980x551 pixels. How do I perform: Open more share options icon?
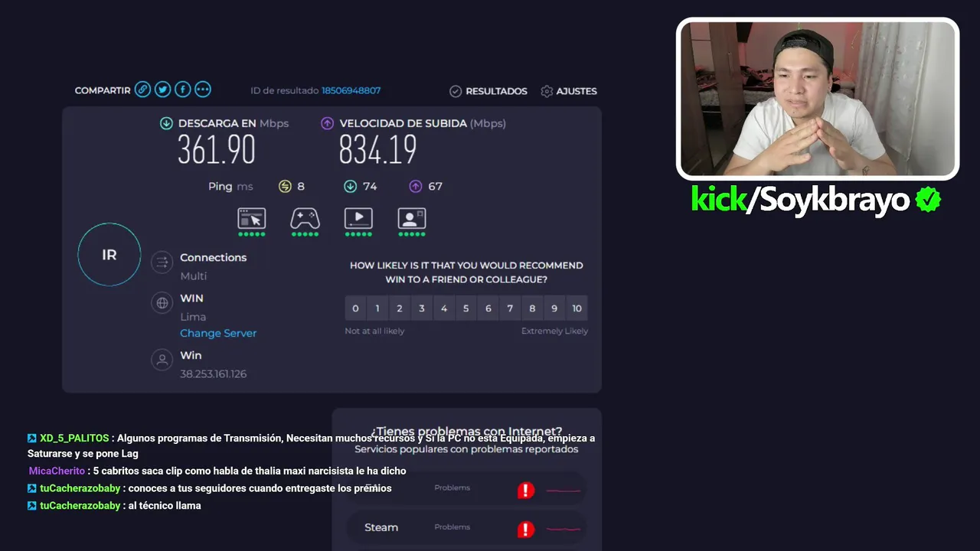[202, 90]
